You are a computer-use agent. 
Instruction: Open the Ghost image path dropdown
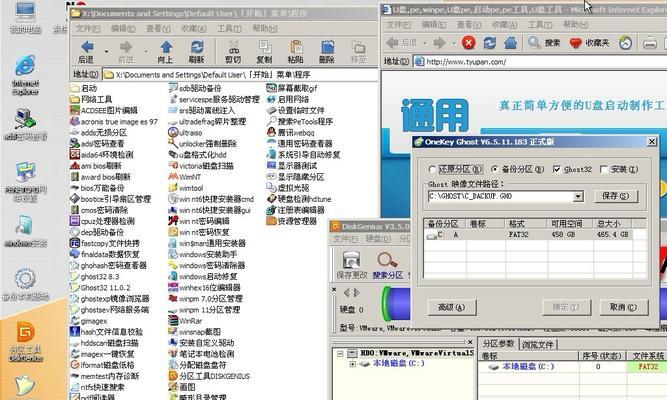coord(578,197)
